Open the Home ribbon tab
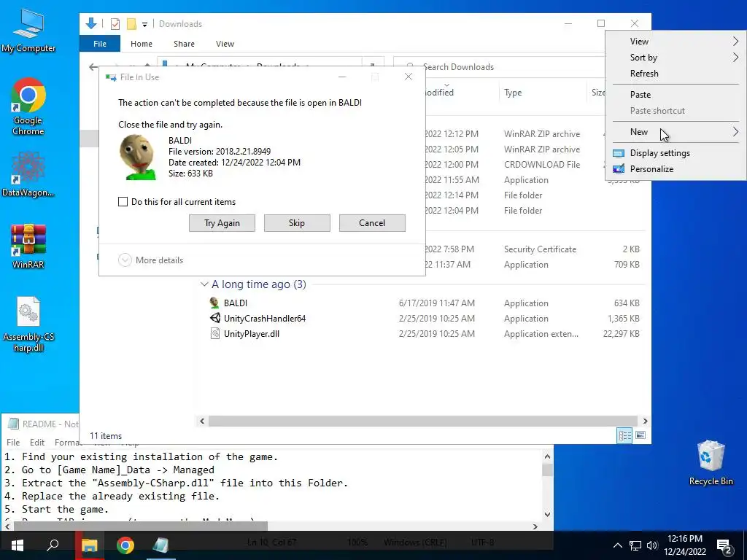Image resolution: width=747 pixels, height=560 pixels. 142,43
